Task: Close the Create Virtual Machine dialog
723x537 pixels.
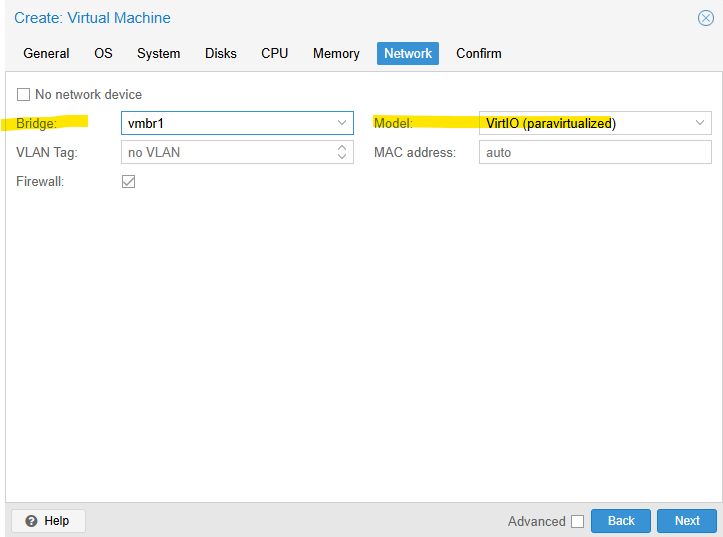Action: pos(705,18)
